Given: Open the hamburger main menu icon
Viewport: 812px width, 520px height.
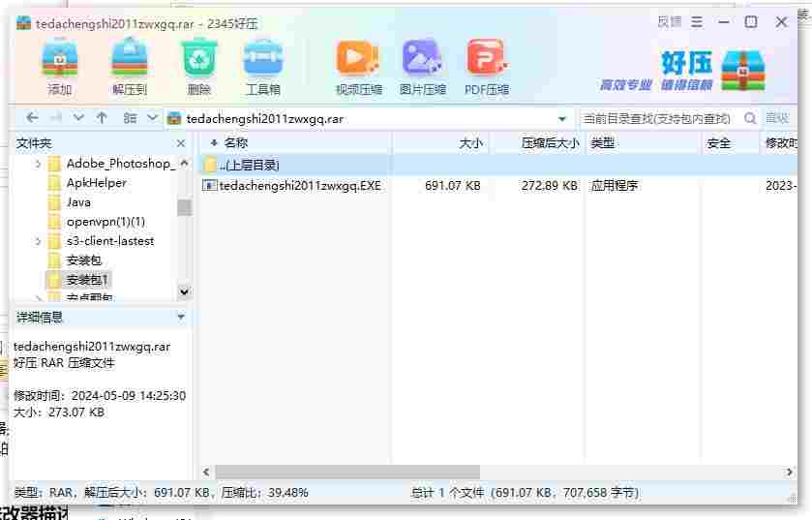Looking at the screenshot, I should [x=697, y=22].
